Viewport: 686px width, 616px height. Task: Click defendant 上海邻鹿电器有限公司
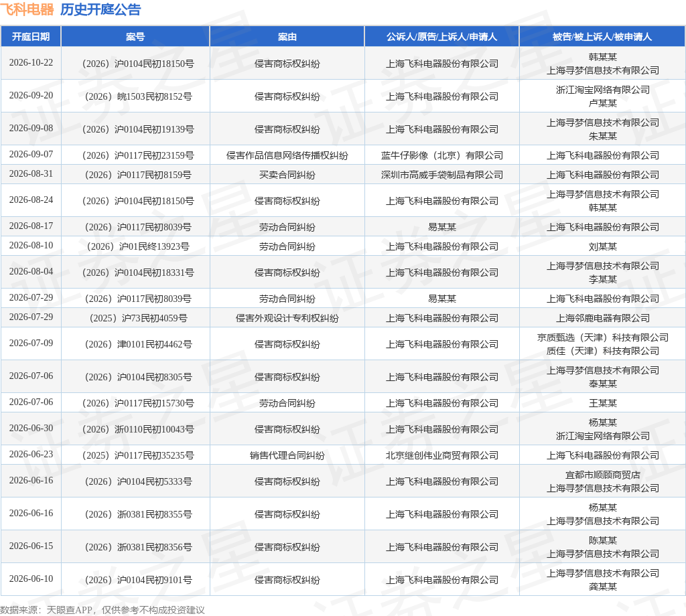pyautogui.click(x=602, y=318)
